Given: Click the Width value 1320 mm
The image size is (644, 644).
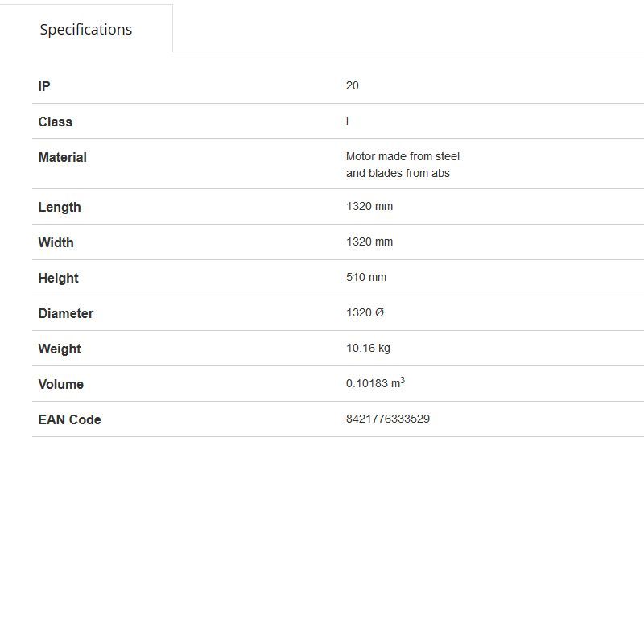Looking at the screenshot, I should pyautogui.click(x=369, y=242).
